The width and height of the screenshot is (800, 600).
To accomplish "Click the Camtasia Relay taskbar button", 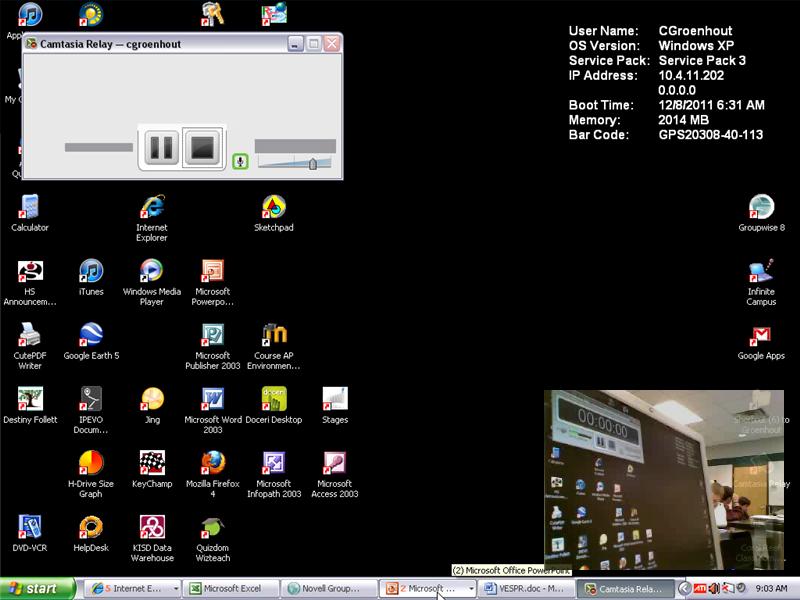I will (624, 589).
